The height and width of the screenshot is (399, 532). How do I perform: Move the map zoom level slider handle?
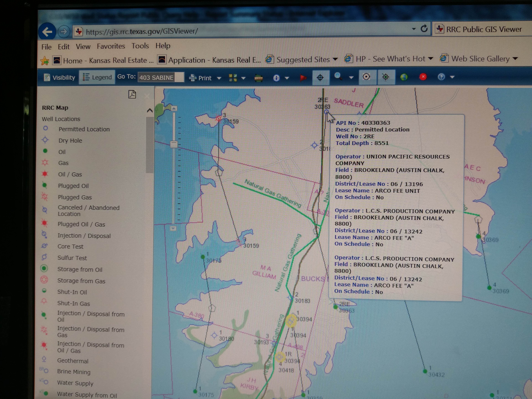(174, 144)
